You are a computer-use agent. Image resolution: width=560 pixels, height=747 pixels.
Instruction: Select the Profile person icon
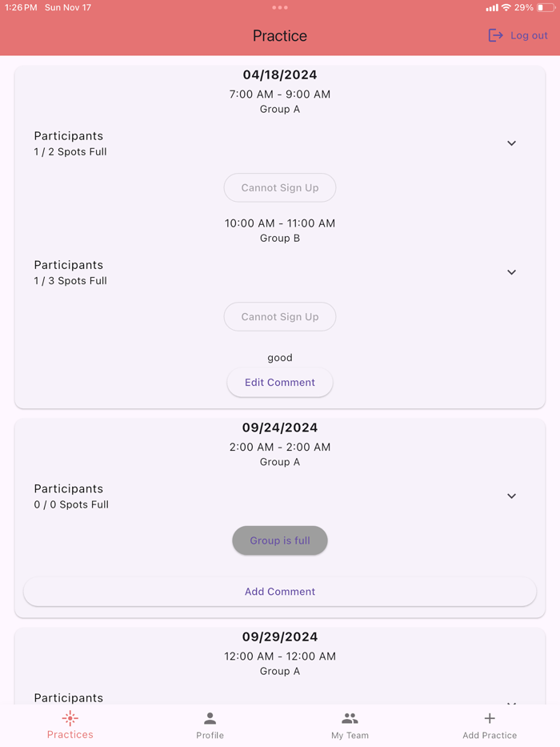pyautogui.click(x=210, y=718)
